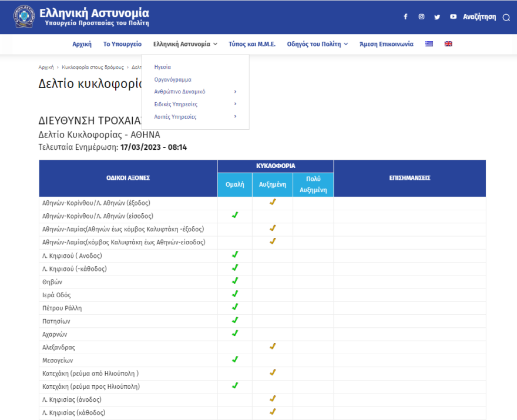The image size is (517, 420).
Task: Expand the Ειδικές Υπηρεσίες submenu
Action: pos(235,104)
